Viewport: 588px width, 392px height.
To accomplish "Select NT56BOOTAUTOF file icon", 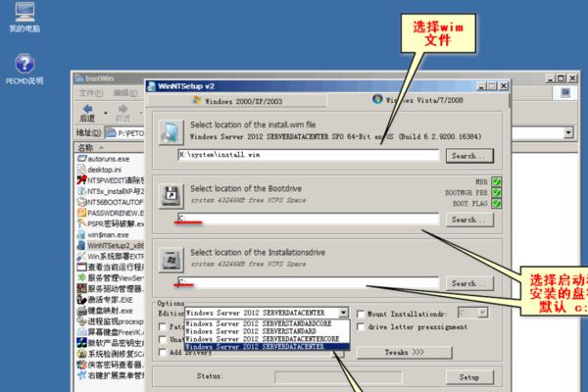I will click(x=81, y=202).
